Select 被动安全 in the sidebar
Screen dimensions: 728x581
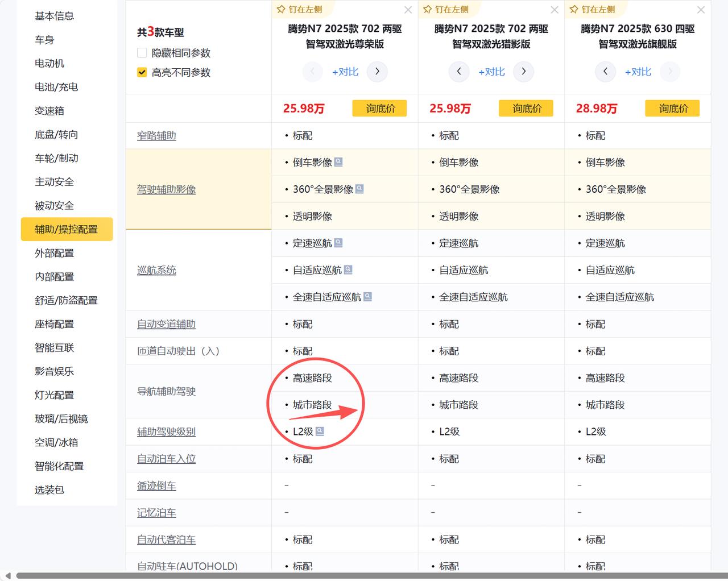click(x=55, y=206)
